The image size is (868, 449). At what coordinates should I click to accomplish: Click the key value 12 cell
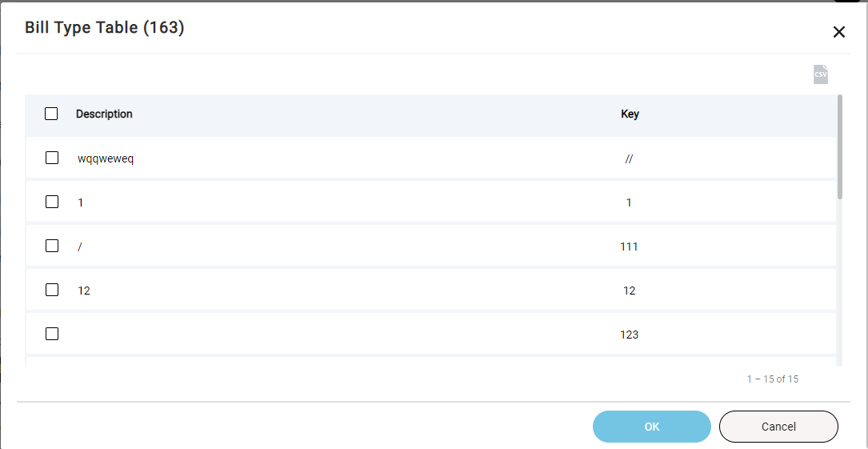coord(629,291)
